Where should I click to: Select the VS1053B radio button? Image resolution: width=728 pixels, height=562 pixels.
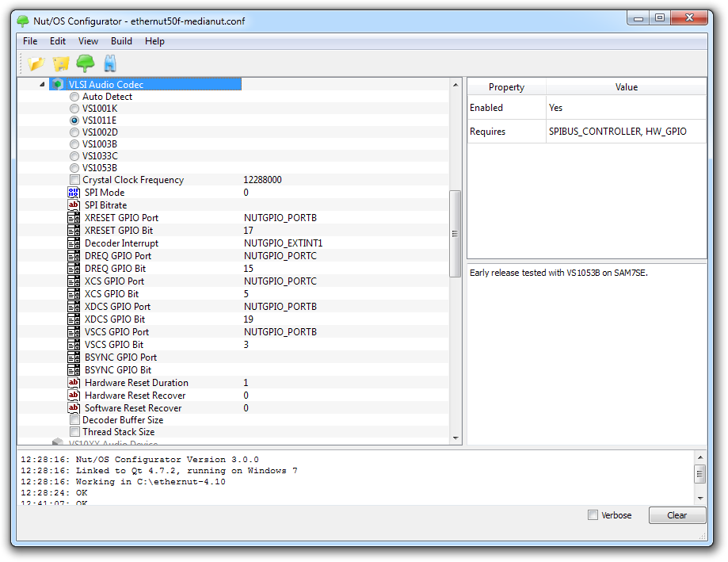(74, 168)
